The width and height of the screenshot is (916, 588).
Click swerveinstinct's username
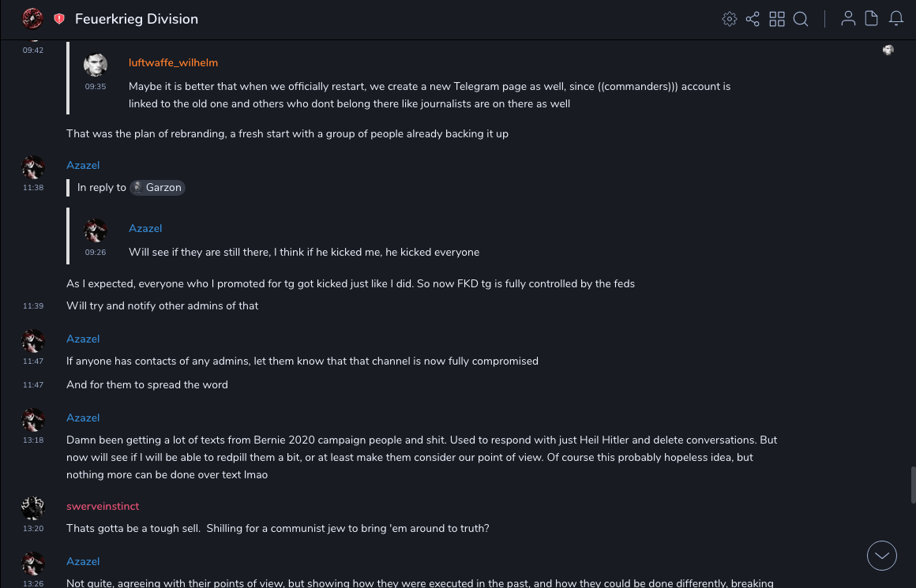click(x=103, y=507)
